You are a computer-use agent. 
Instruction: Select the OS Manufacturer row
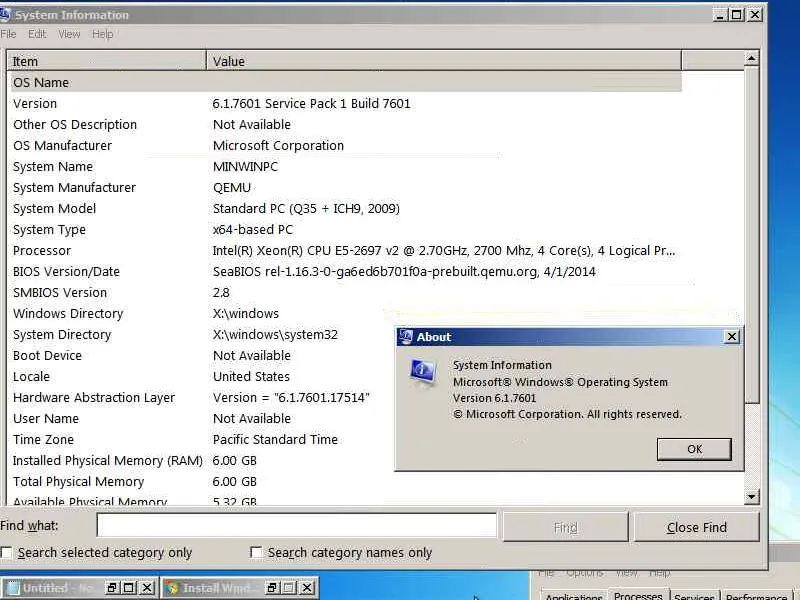[346, 145]
